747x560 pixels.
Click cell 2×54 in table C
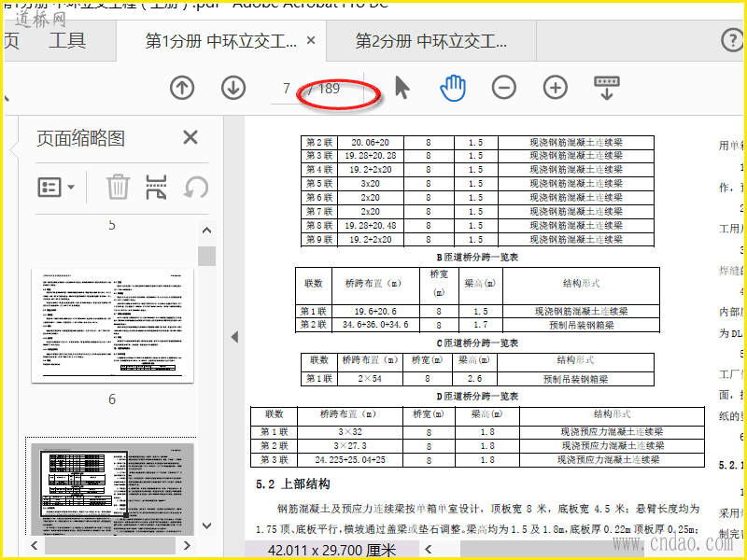pyautogui.click(x=370, y=379)
